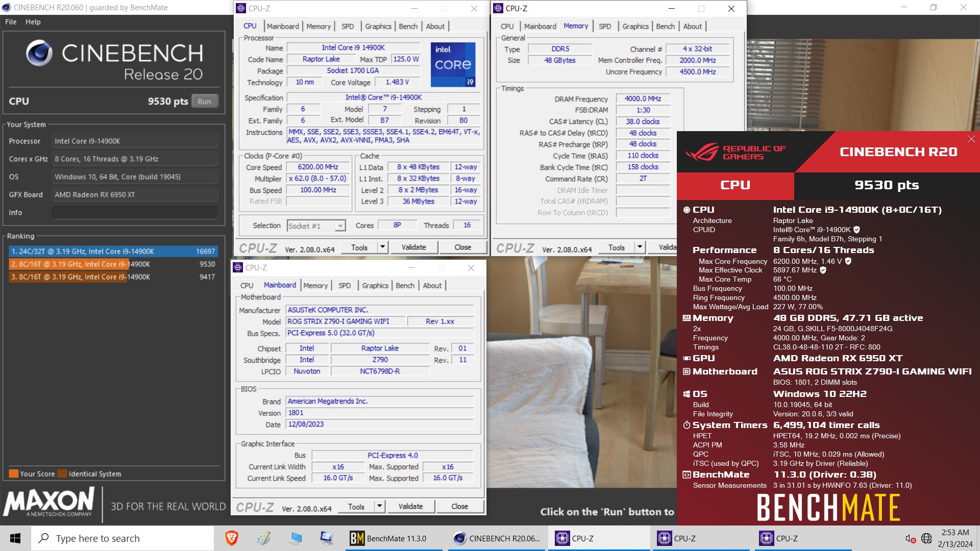980x551 pixels.
Task: Click the Type here to search box
Action: [x=122, y=538]
